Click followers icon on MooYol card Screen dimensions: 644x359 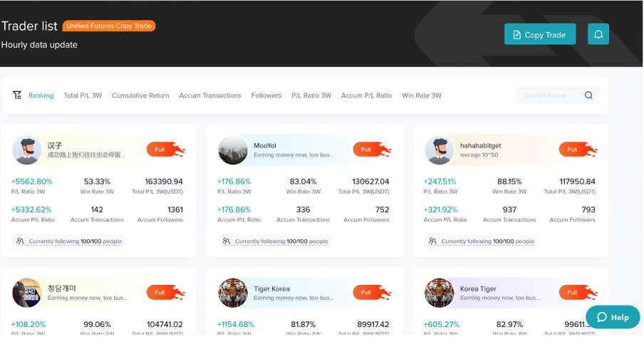coord(227,241)
